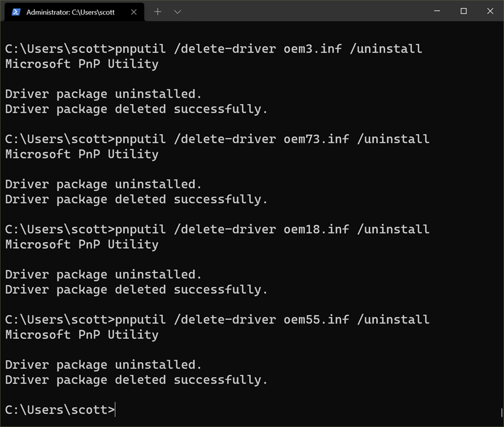
Task: Click the X icon on the Administrator tab
Action: point(134,11)
